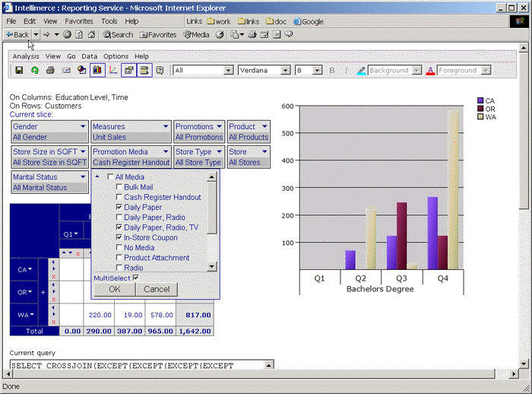Click the help question mark toolbar icon

click(x=160, y=70)
